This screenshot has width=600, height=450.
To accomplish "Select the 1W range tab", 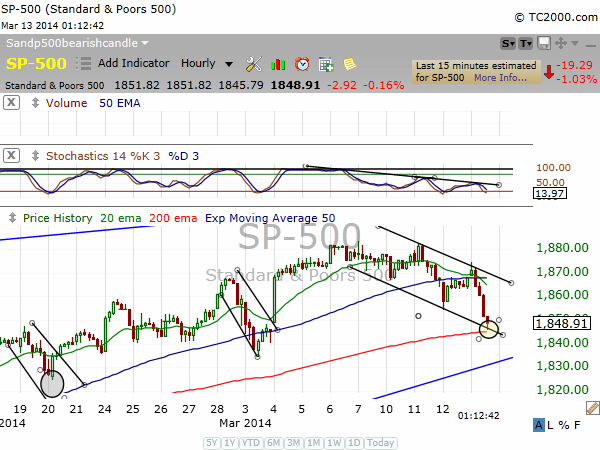I will pos(334,443).
